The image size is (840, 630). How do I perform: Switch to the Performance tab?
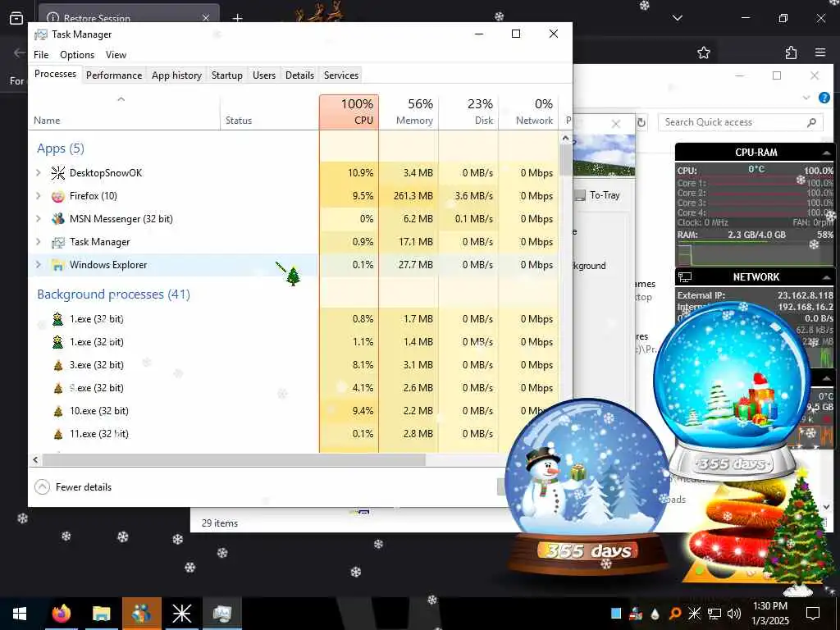coord(114,75)
